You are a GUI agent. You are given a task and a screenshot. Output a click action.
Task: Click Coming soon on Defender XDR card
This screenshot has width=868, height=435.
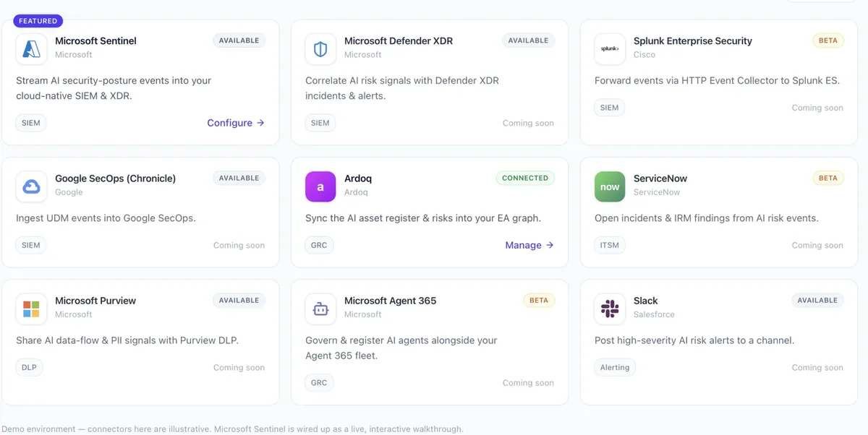[528, 123]
